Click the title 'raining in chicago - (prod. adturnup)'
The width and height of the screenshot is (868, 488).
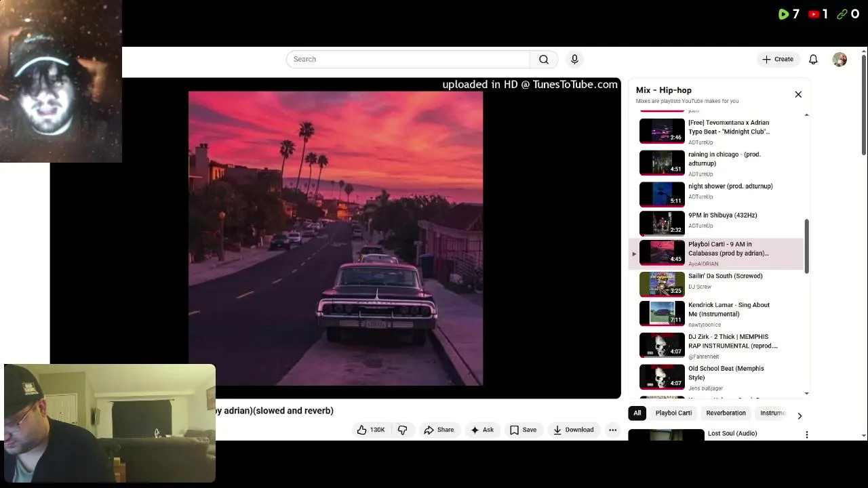click(x=724, y=159)
